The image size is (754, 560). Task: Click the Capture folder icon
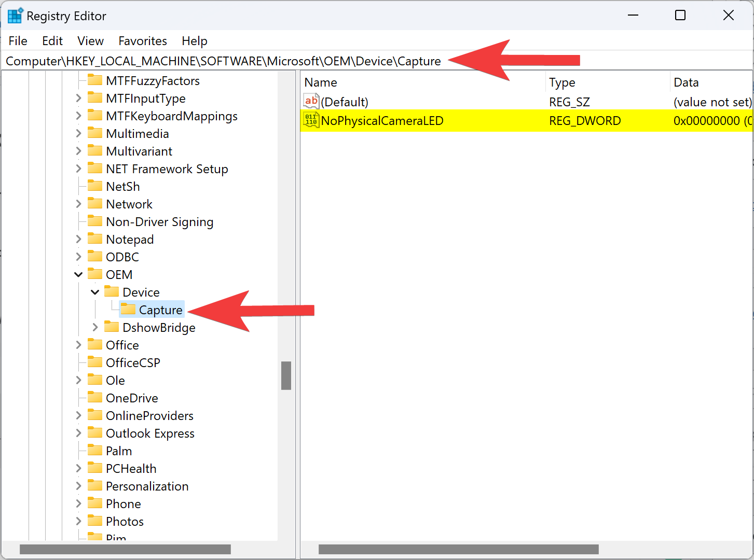[x=128, y=309]
